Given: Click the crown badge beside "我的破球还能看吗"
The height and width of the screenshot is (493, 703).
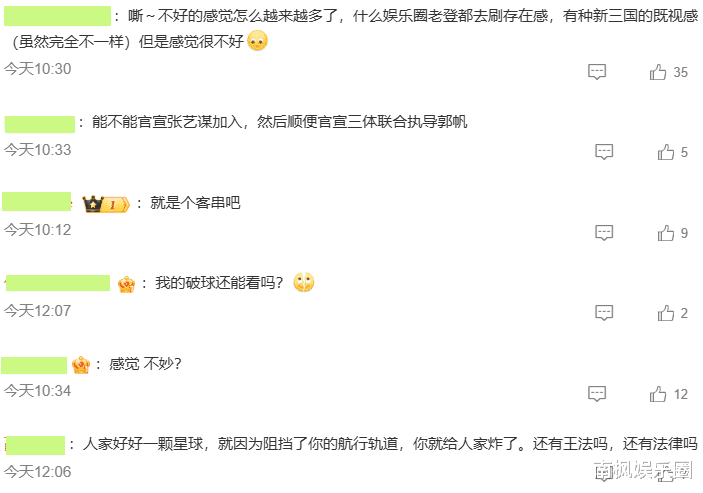Looking at the screenshot, I should click(127, 284).
